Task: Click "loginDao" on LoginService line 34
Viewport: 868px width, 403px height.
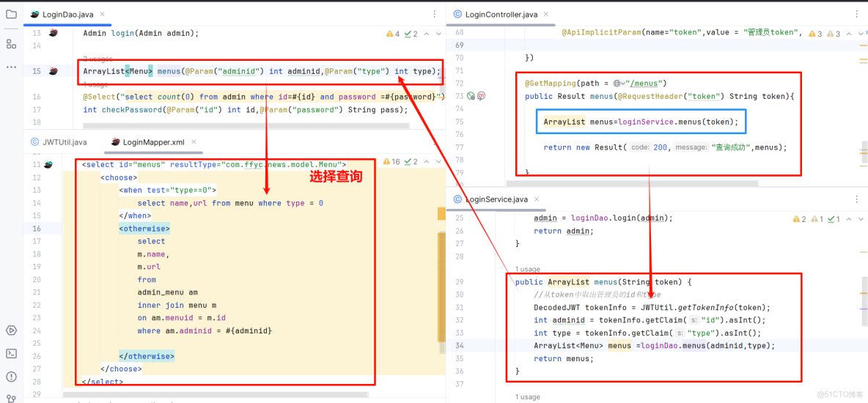Action: click(x=660, y=345)
